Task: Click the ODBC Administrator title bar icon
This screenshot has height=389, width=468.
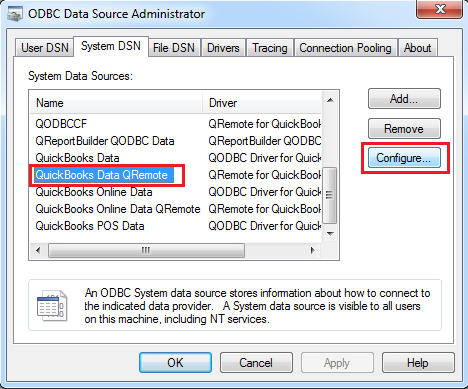Action: click(15, 14)
